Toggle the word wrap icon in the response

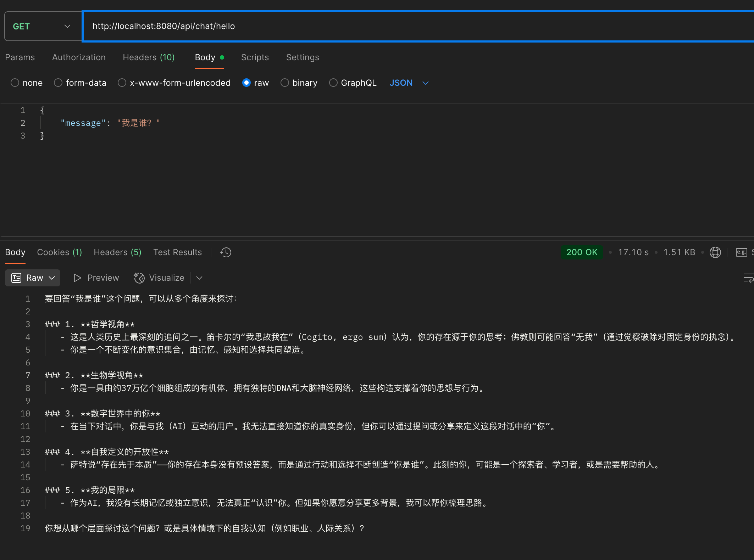click(x=748, y=278)
